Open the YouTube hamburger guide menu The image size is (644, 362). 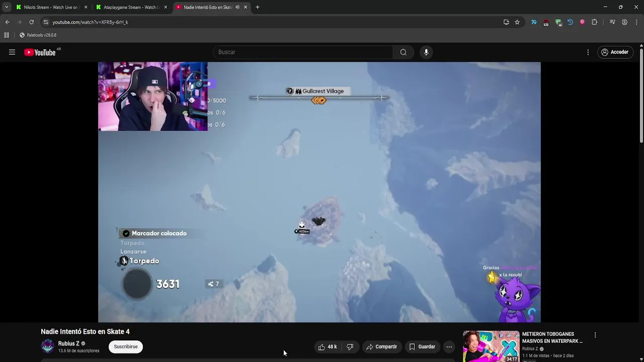tap(12, 52)
